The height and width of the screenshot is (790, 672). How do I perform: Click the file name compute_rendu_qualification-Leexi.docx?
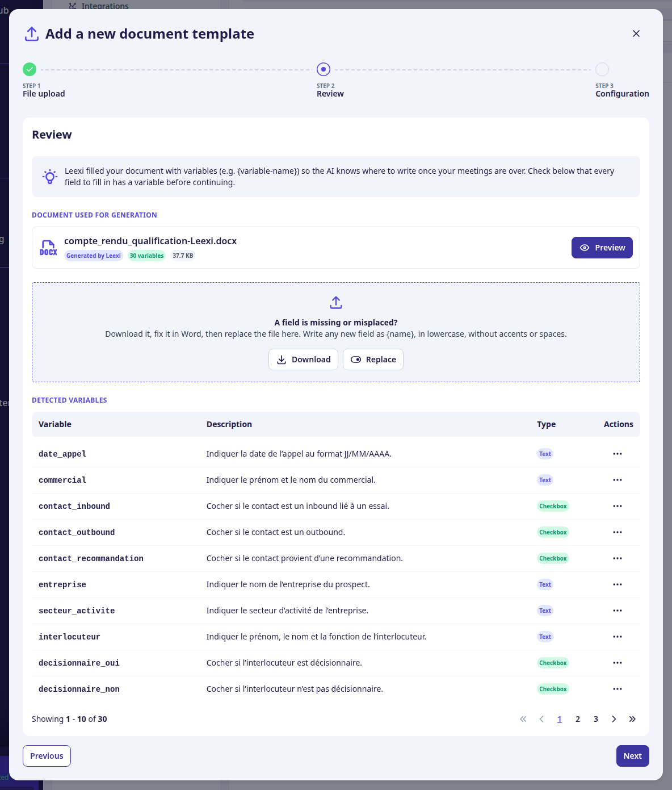(x=150, y=241)
